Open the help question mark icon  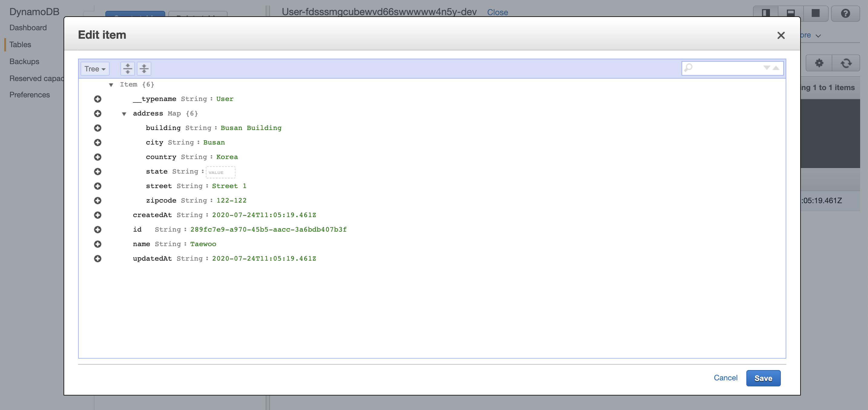click(845, 14)
